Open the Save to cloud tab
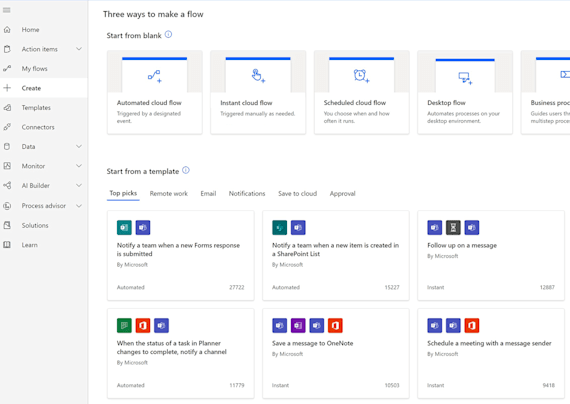 click(297, 193)
